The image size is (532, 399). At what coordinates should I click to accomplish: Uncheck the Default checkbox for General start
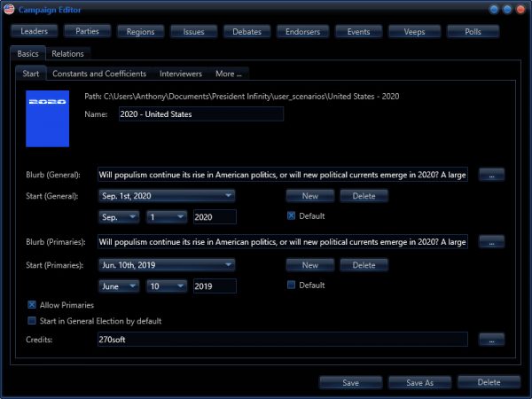click(x=292, y=216)
